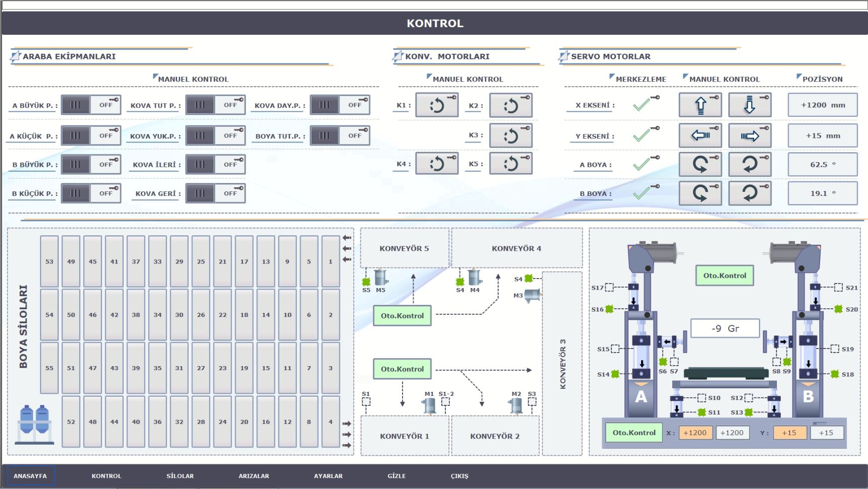Click the lower conveyor Oto.Kontrol button
The height and width of the screenshot is (489, 868).
402,369
